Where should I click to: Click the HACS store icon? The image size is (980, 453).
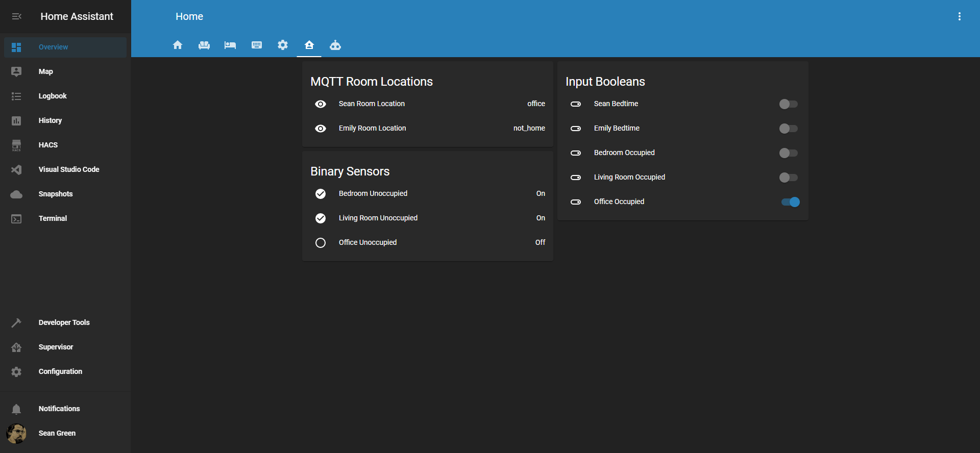pyautogui.click(x=16, y=145)
